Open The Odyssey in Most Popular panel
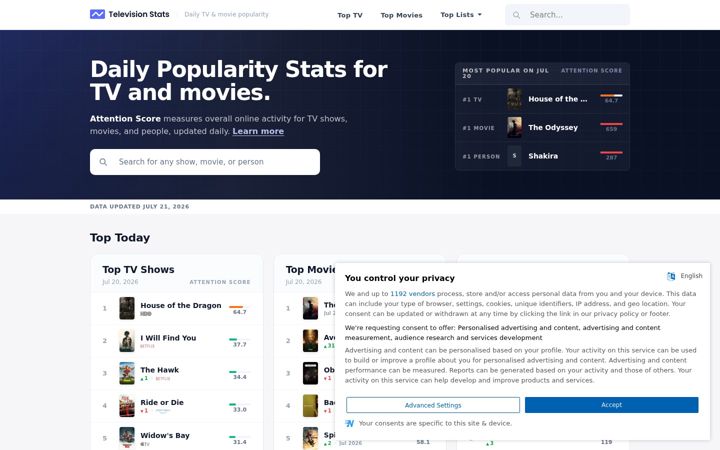The height and width of the screenshot is (450, 720). (553, 127)
